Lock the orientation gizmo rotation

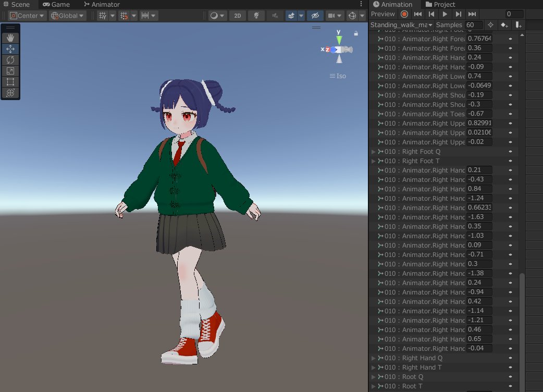356,33
